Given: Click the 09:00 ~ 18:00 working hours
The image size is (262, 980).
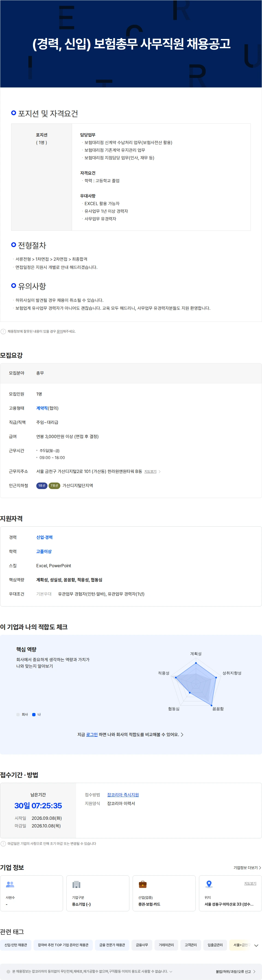Looking at the screenshot, I should tap(52, 458).
